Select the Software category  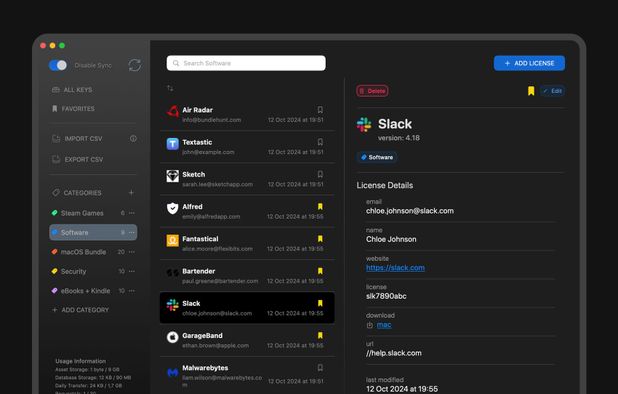coord(93,232)
